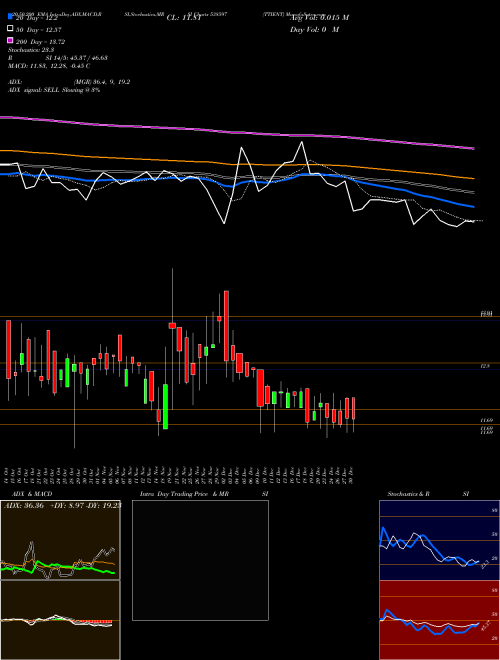Click the ADX (MGR) 36.4, 9, 19.2 line
This screenshot has height=660, width=500.
69,82
